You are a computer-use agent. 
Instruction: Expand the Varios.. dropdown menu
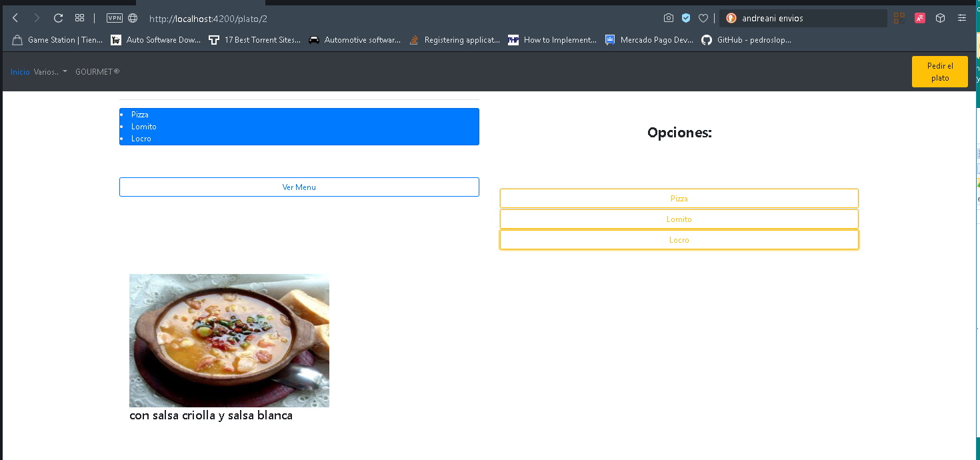51,72
